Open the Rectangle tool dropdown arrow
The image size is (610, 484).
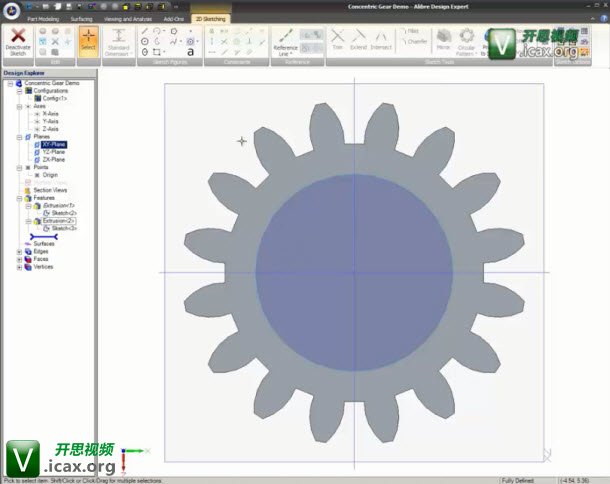point(164,52)
